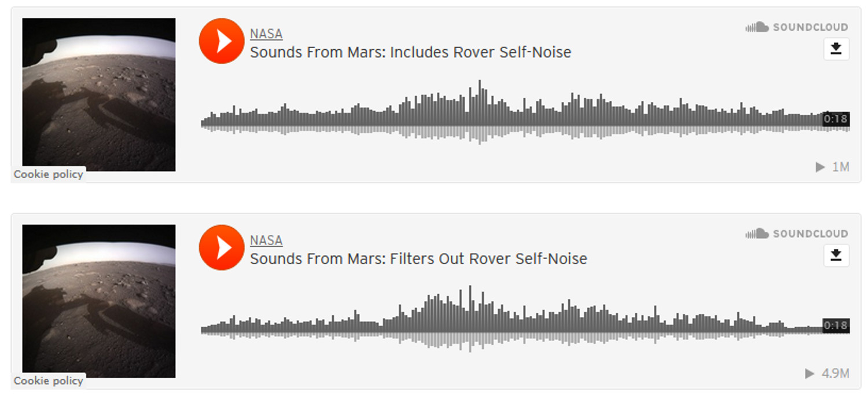This screenshot has height=395, width=868.
Task: Download the Includes Rover Self-Noise audio
Action: pyautogui.click(x=836, y=49)
